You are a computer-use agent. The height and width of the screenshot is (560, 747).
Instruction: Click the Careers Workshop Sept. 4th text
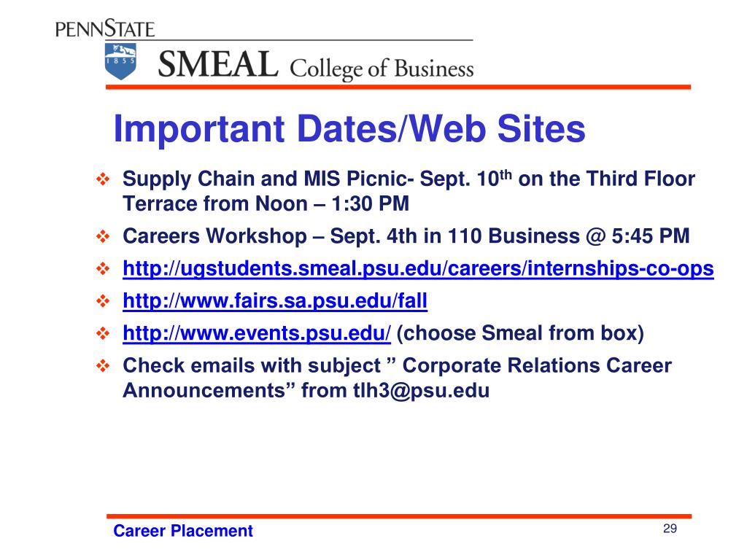tap(406, 236)
